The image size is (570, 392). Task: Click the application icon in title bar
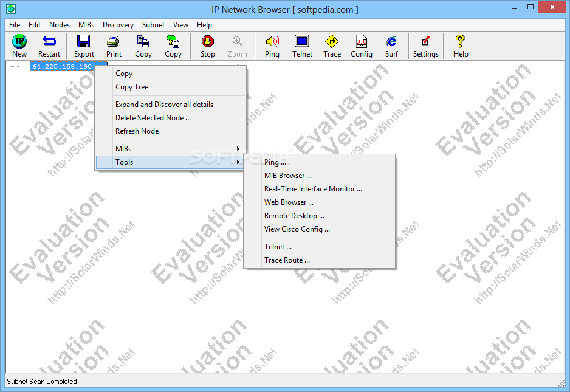(11, 9)
